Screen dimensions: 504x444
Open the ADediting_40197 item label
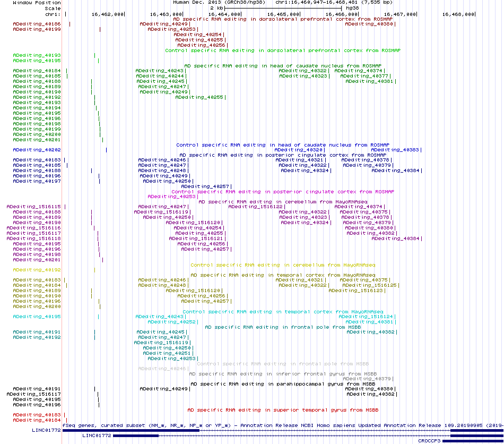(x=37, y=182)
